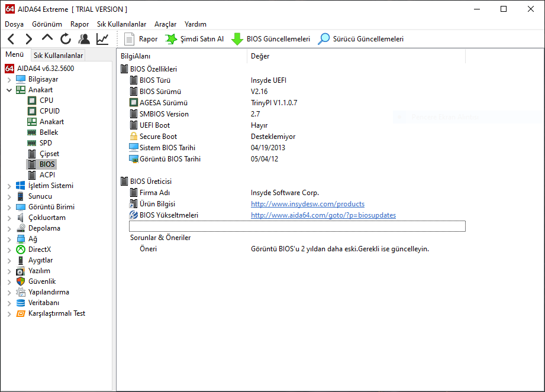Viewport: 545px width, 392px height.
Task: Click the Depolama disk icon
Action: click(21, 228)
